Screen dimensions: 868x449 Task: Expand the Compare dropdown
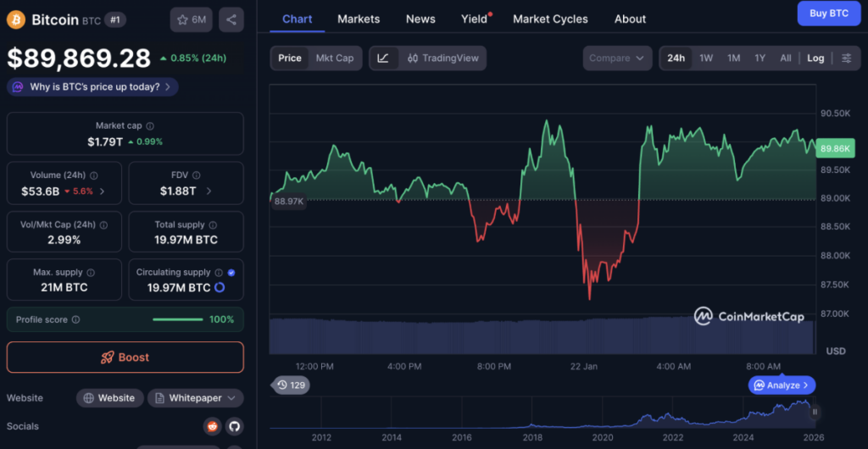(616, 58)
